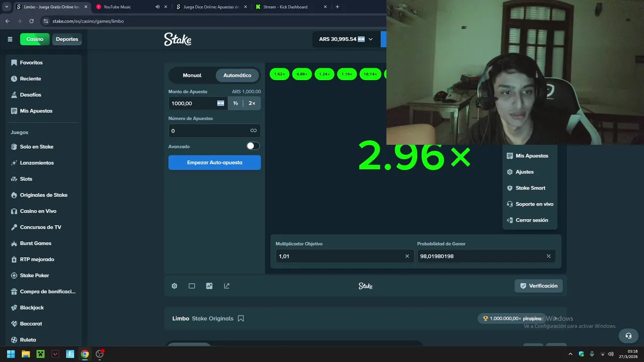The width and height of the screenshot is (644, 362).
Task: Select the Casino section button
Action: click(35, 39)
